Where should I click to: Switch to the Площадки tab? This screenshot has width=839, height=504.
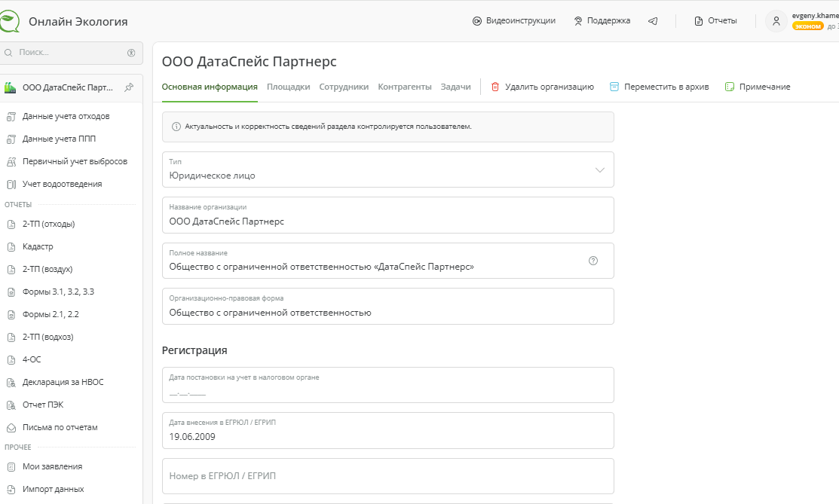click(x=288, y=87)
